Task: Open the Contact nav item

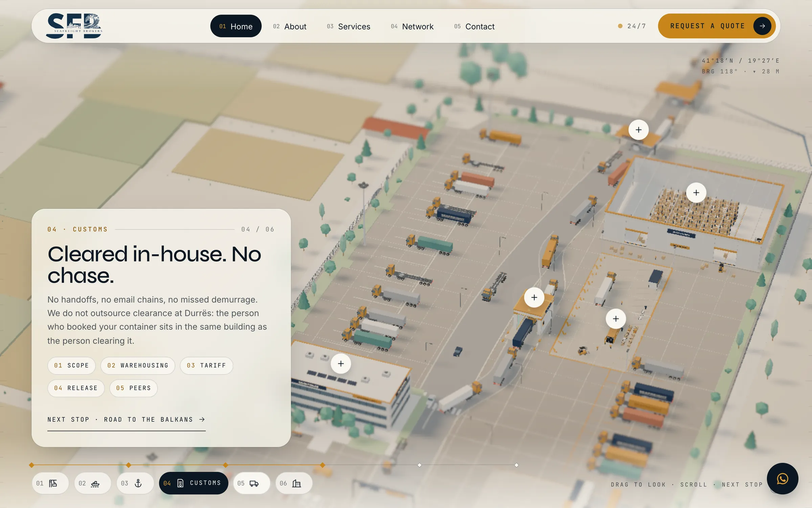Action: (x=474, y=26)
